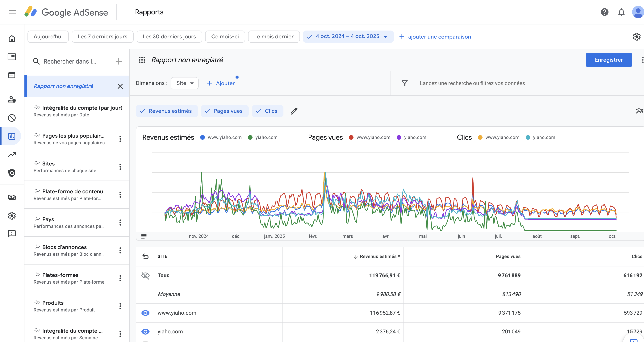Open the Site dimension dropdown
Image resolution: width=644 pixels, height=342 pixels.
185,83
